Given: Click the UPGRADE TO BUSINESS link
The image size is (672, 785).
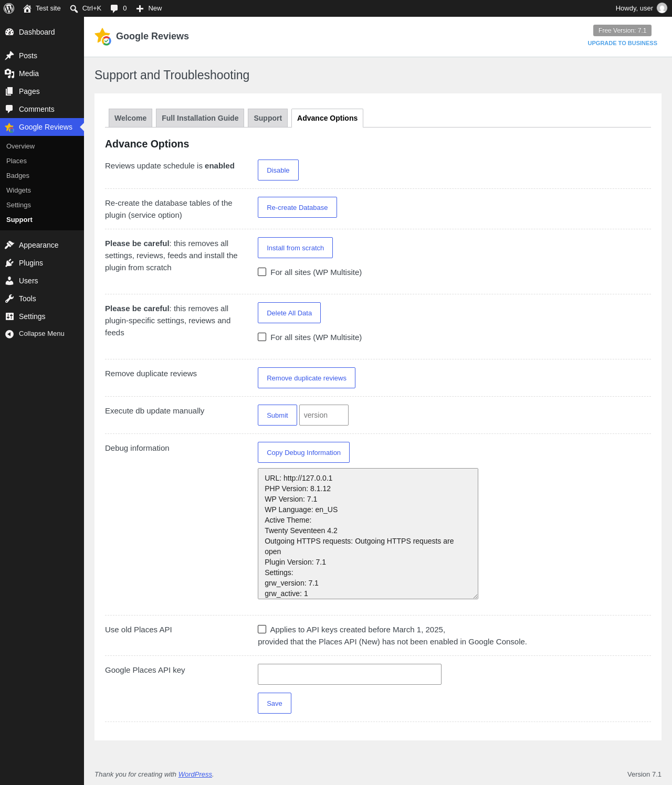Looking at the screenshot, I should tap(622, 43).
